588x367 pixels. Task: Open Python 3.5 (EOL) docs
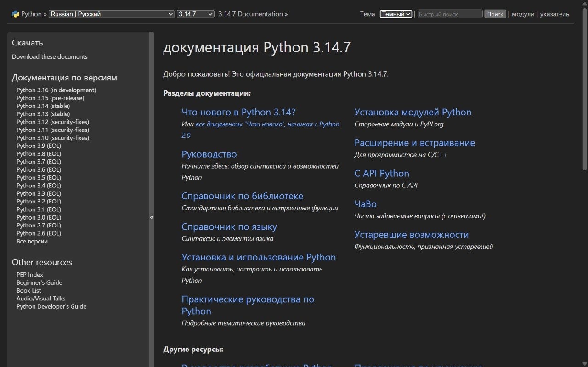coord(39,178)
